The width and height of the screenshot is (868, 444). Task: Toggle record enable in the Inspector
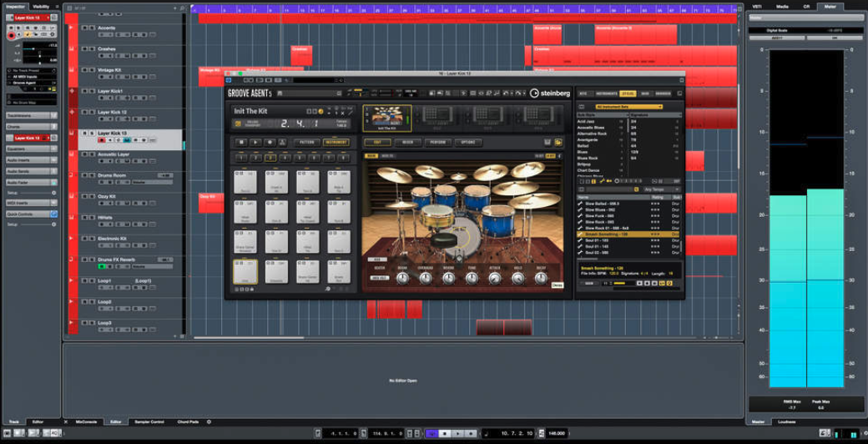tap(11, 35)
